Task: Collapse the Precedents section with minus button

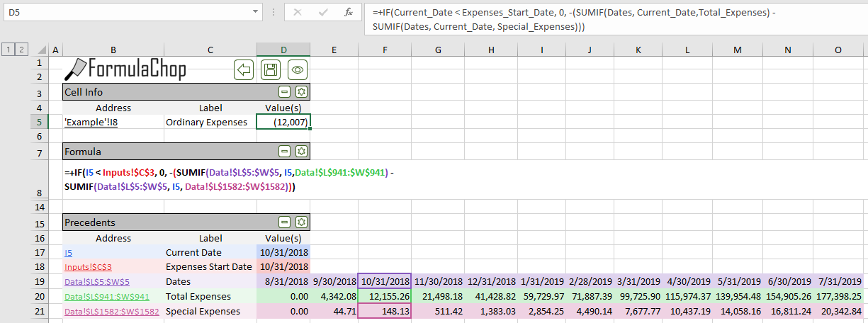Action: (x=284, y=222)
